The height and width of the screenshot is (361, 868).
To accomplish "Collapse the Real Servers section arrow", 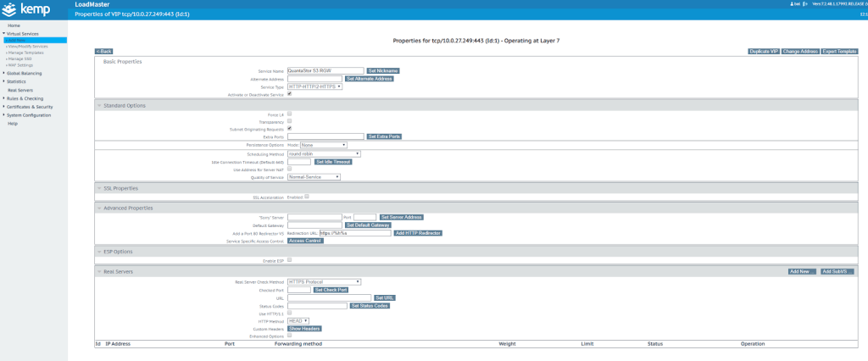I will click(98, 271).
